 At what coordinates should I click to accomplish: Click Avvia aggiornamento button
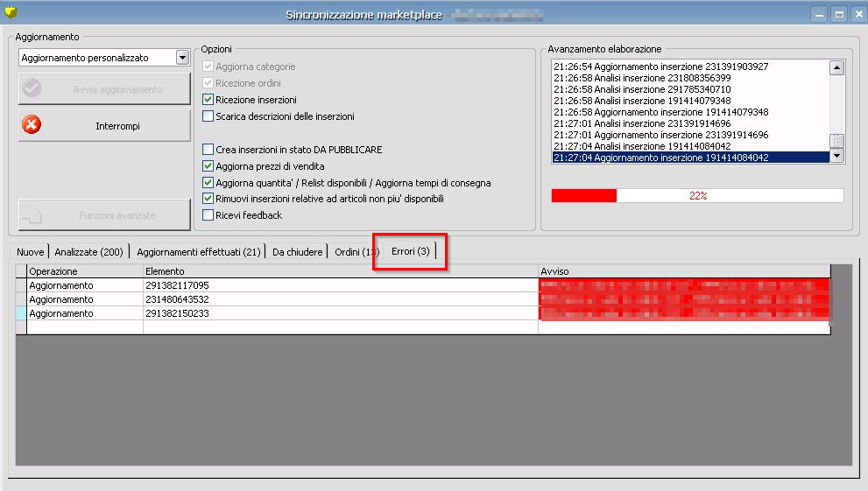coord(104,88)
